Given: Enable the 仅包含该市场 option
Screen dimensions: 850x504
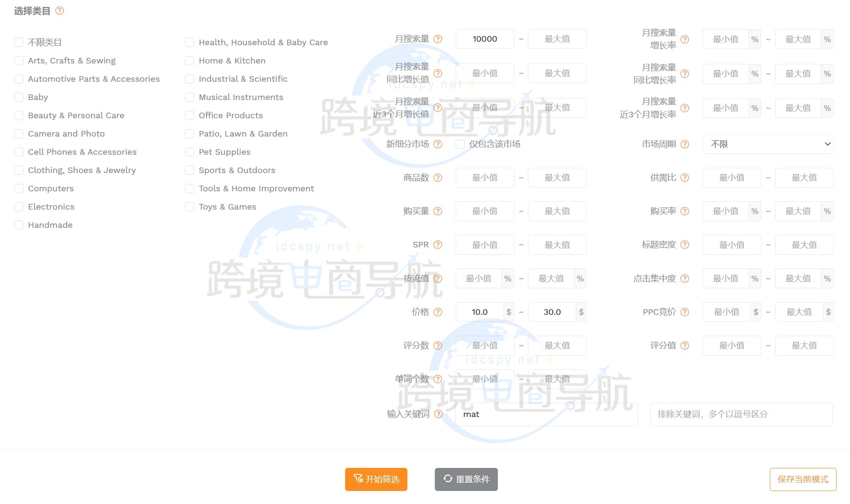Looking at the screenshot, I should pos(460,144).
